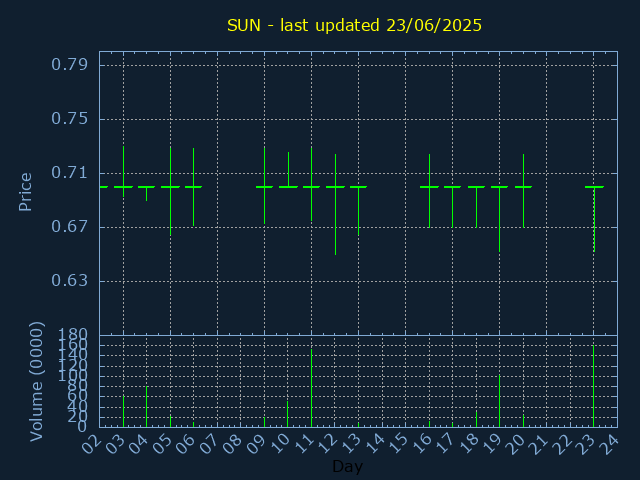Click the 'Price' axis label

[25, 192]
